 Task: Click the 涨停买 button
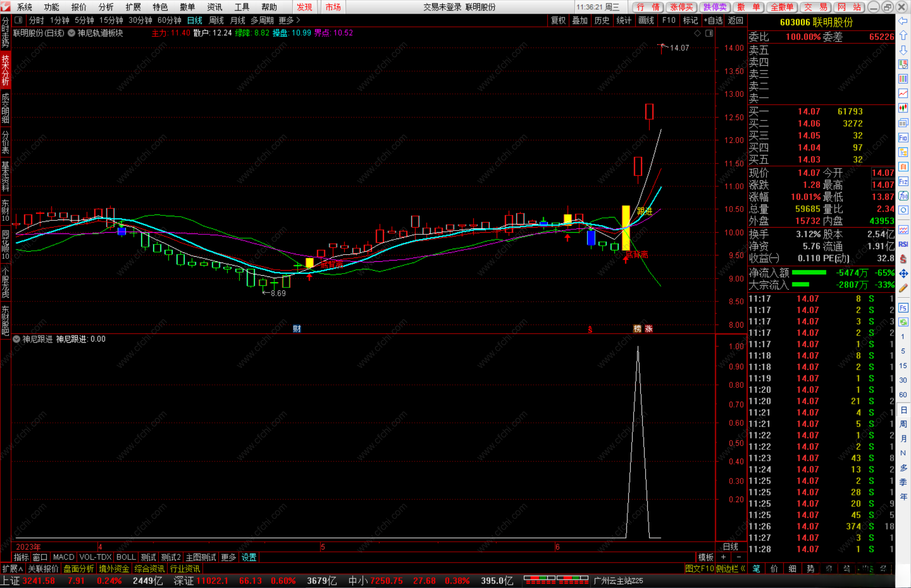tap(681, 7)
